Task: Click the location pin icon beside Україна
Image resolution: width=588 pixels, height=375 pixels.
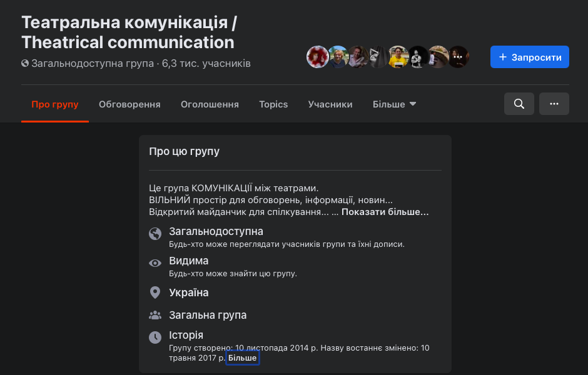Action: point(155,292)
